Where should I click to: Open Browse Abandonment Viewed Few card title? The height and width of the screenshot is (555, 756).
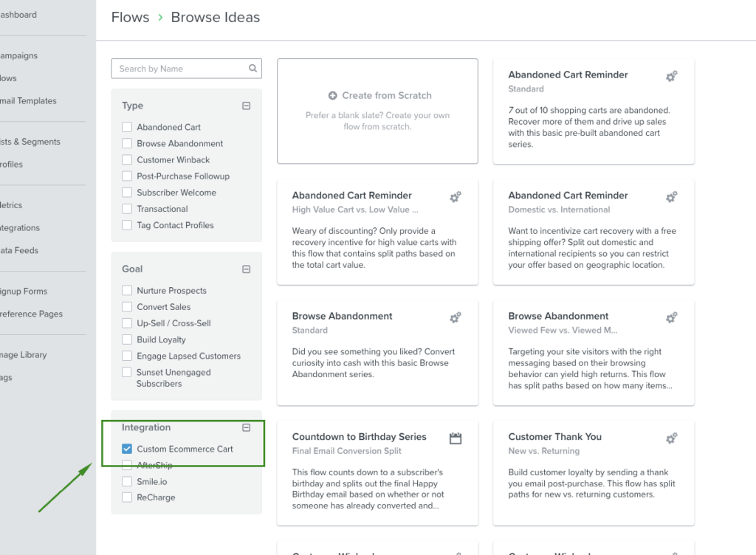(x=558, y=316)
